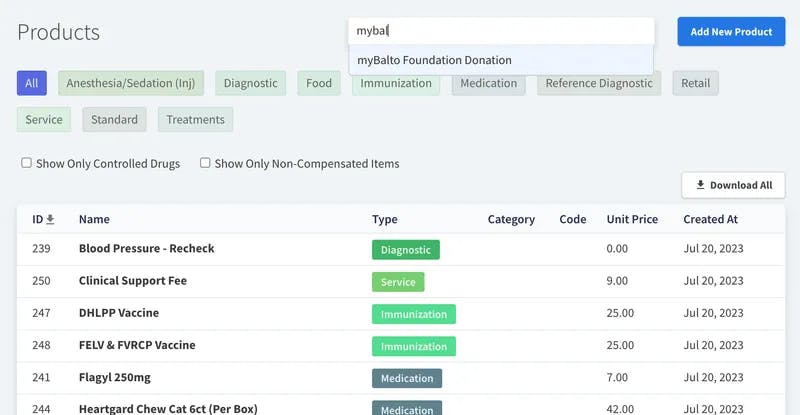
Task: Sort by Name column header
Action: tap(94, 219)
